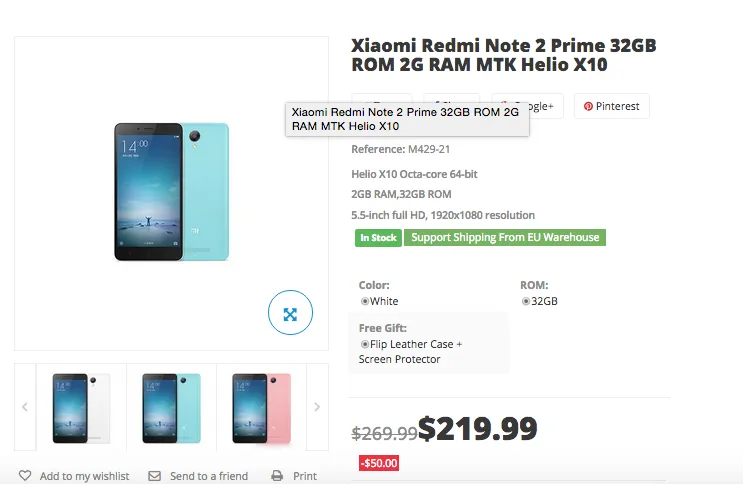
Task: Open the white phone thumbnail
Action: point(81,407)
